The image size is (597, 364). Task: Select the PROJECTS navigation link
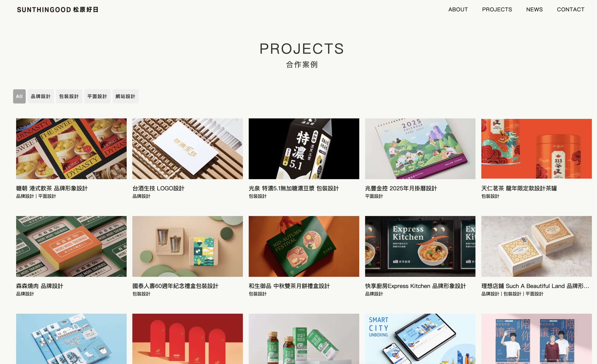point(497,10)
